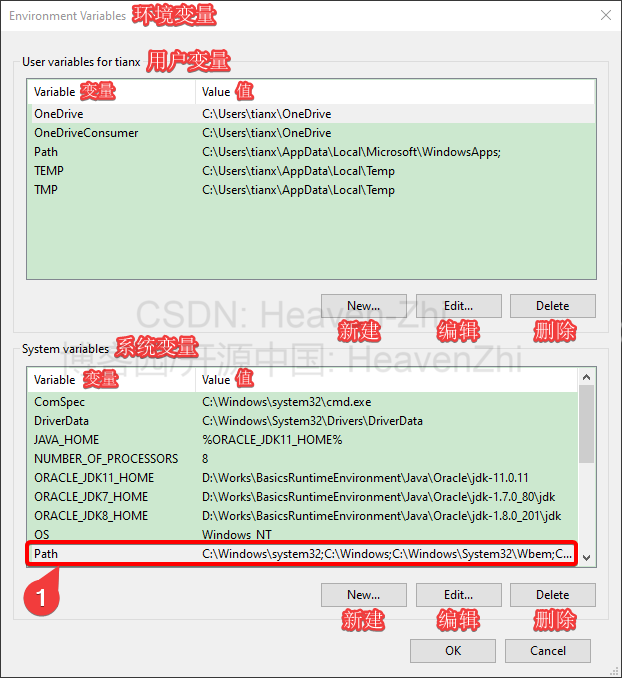This screenshot has height=678, width=622.
Task: Click C:\Windows\system32\cmd.exe value
Action: click(286, 402)
